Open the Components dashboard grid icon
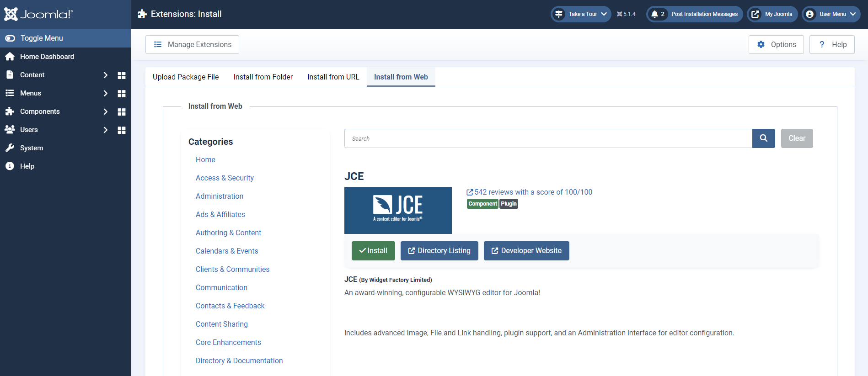Screen dimensions: 868x376 [122, 111]
